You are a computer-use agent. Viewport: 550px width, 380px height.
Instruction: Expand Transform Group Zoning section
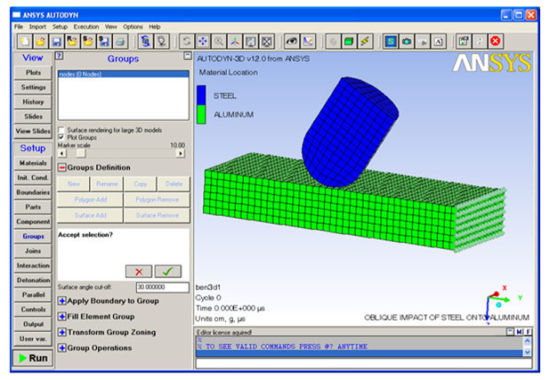coord(62,332)
